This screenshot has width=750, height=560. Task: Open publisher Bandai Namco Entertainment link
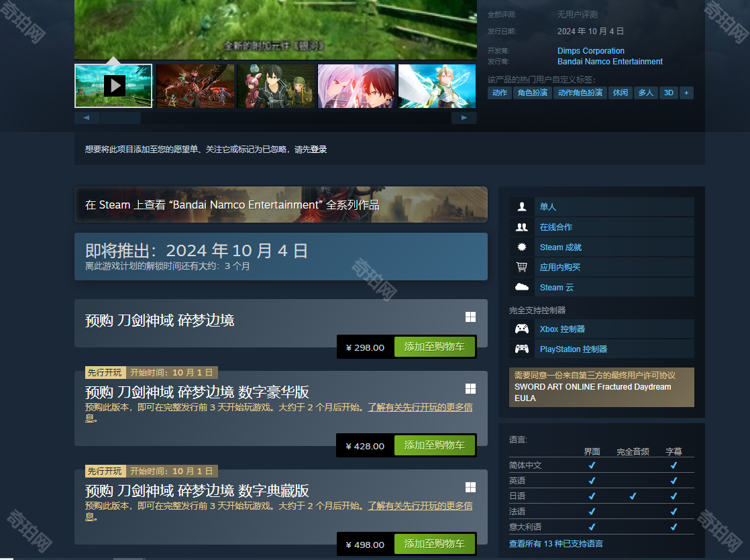[610, 62]
